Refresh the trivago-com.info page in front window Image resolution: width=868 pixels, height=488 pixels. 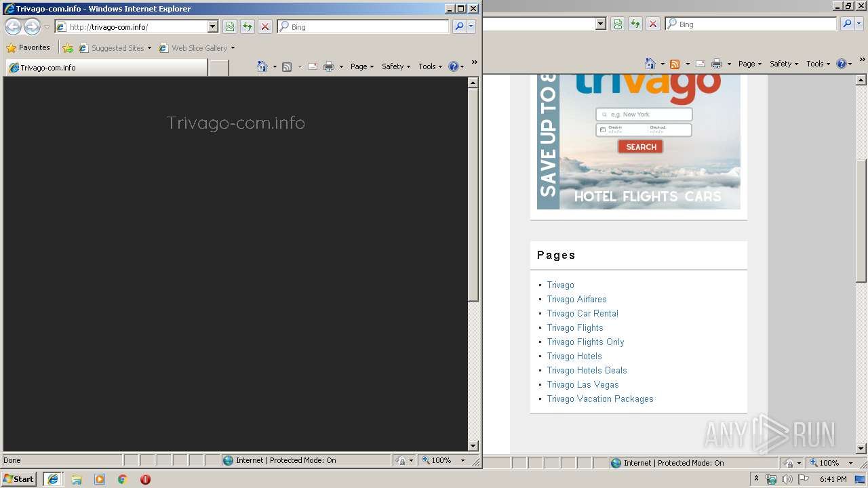[248, 26]
